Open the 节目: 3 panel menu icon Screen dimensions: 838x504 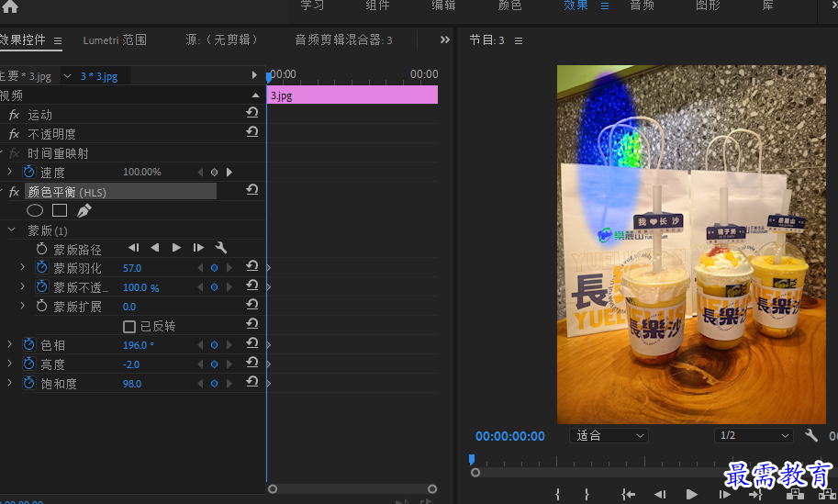click(519, 40)
